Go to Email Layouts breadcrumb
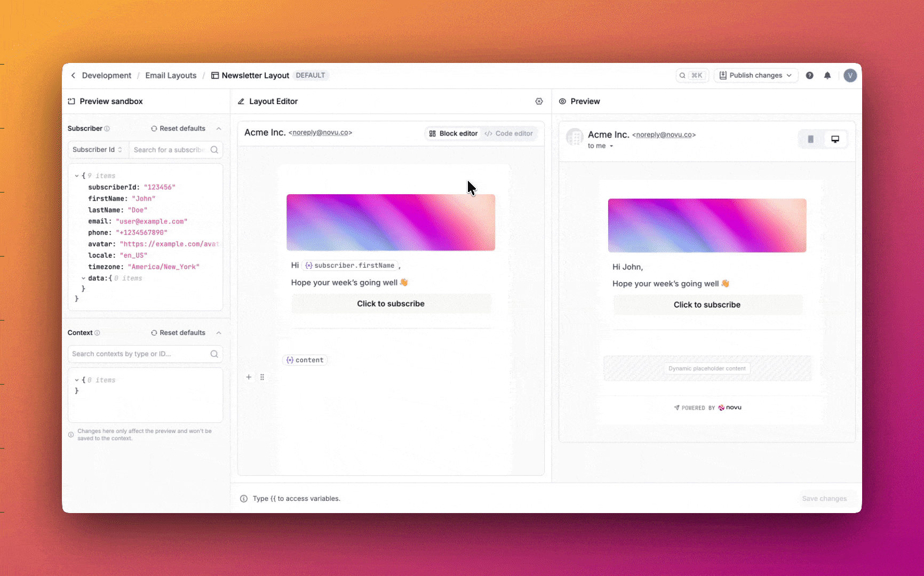Image resolution: width=924 pixels, height=576 pixels. (171, 76)
